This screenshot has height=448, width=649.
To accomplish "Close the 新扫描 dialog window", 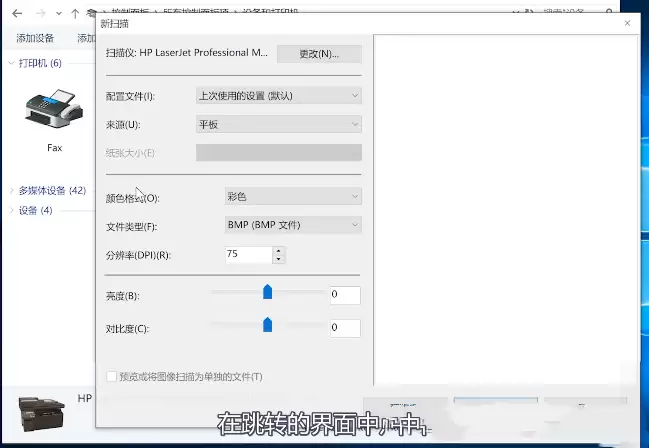I will (627, 22).
